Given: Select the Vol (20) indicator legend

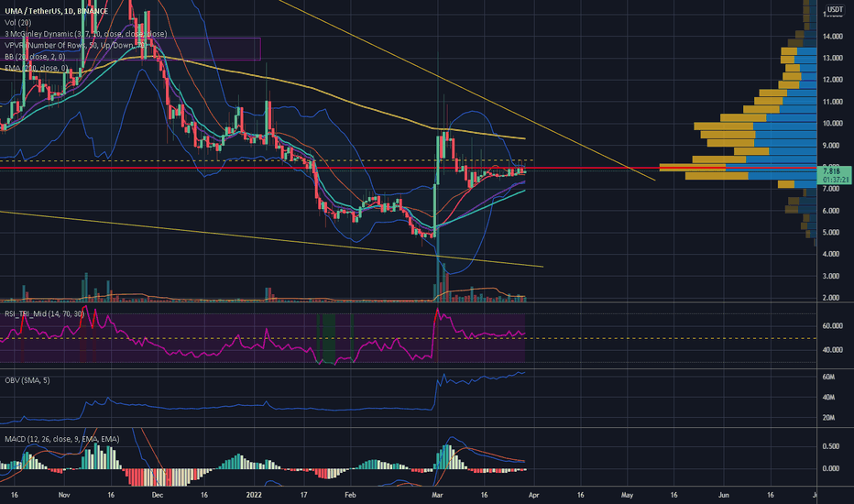Looking at the screenshot, I should click(x=18, y=22).
